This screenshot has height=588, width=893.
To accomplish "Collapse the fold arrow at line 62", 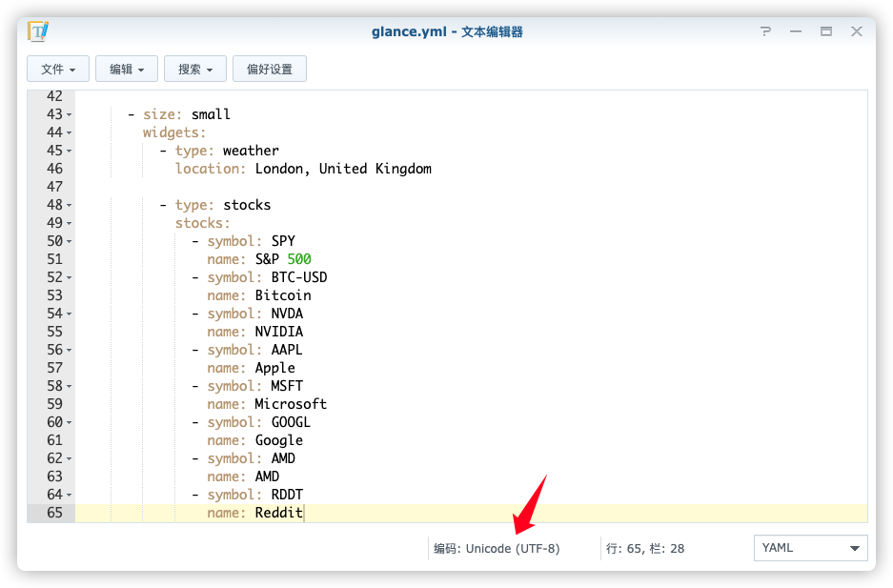I will click(x=69, y=459).
